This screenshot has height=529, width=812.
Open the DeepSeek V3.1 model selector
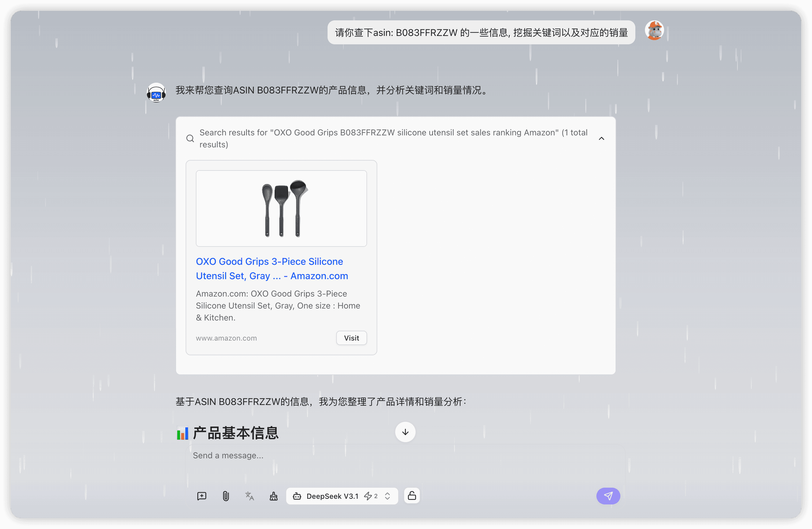tap(332, 496)
